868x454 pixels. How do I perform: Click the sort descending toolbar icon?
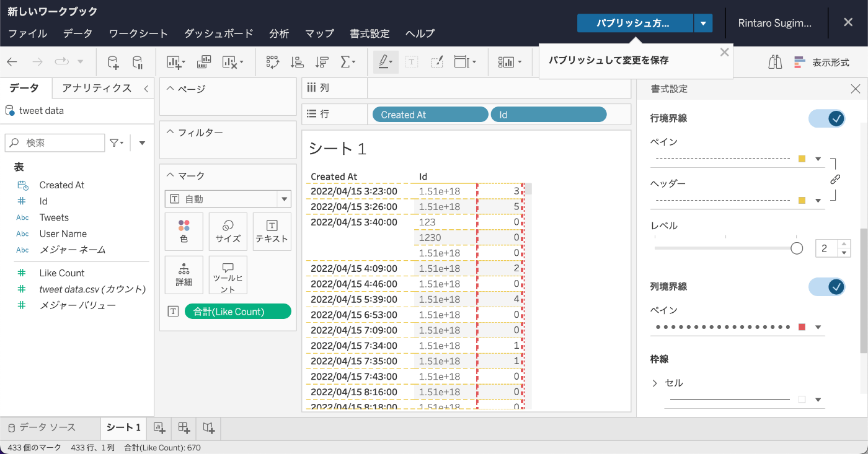pos(322,62)
